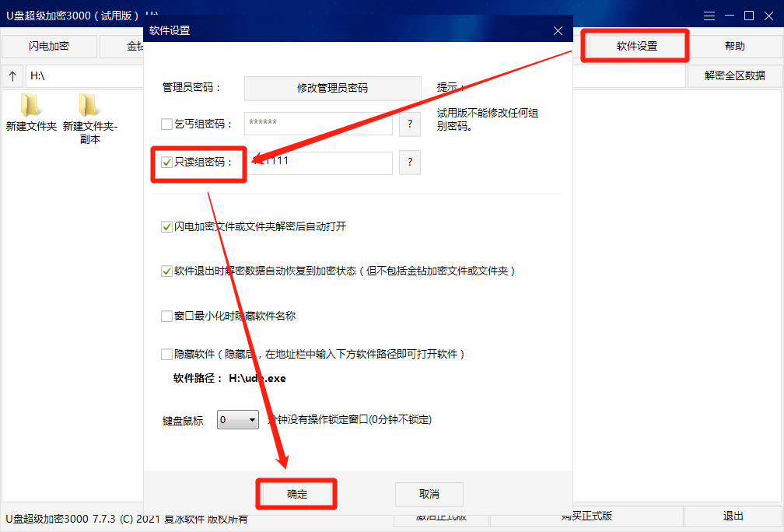Enable the 乞丐组密码 checkbox
The height and width of the screenshot is (532, 784).
[x=166, y=124]
